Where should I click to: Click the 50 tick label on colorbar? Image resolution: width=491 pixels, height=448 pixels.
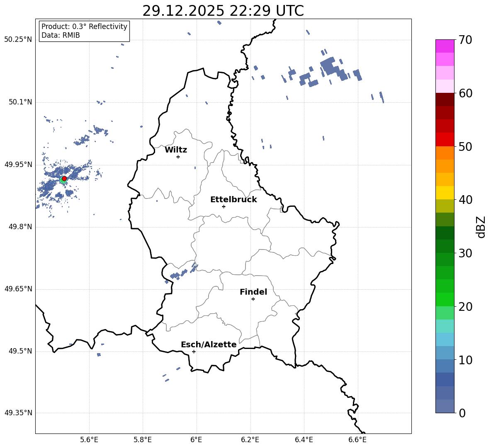coord(465,146)
